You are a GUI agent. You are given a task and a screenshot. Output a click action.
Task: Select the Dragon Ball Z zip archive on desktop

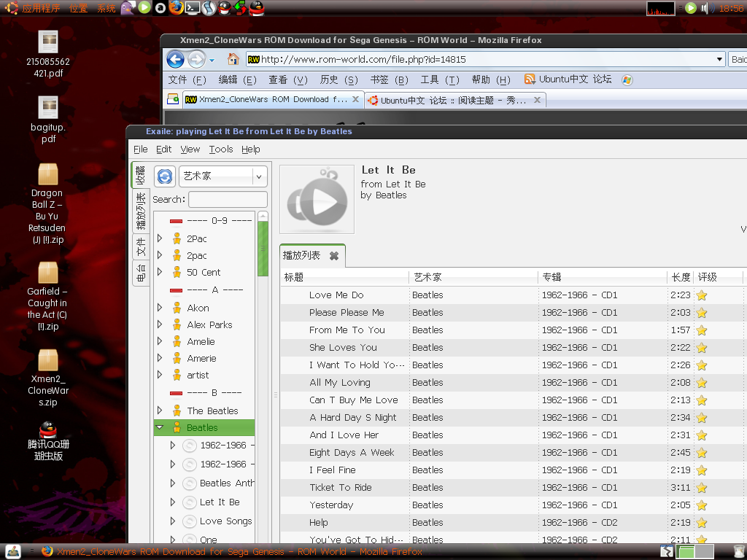point(47,204)
